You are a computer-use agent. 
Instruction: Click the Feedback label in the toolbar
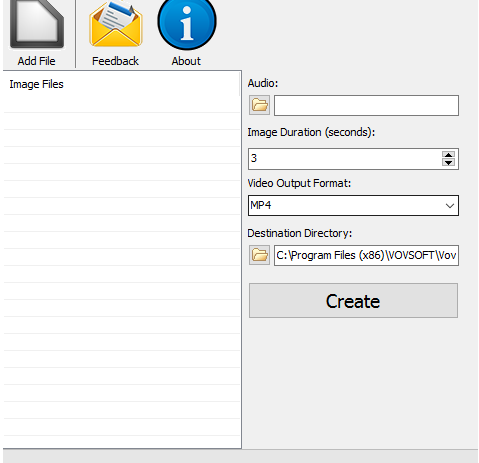[115, 61]
